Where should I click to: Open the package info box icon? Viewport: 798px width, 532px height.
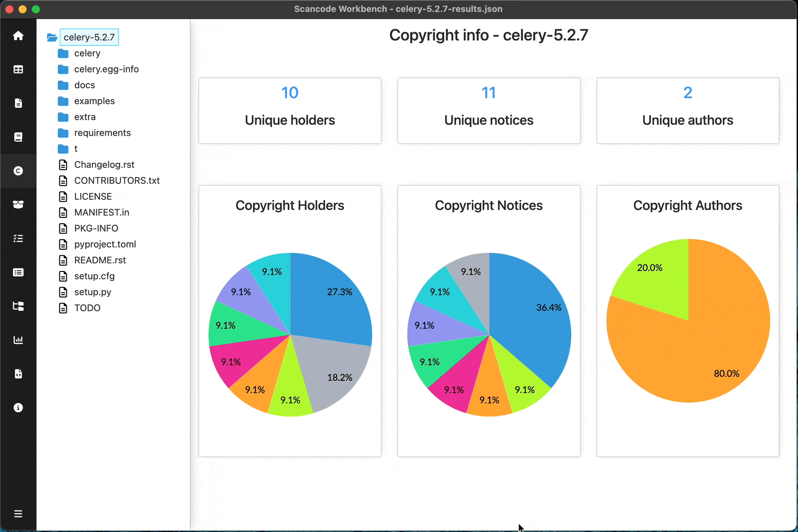[x=18, y=205]
